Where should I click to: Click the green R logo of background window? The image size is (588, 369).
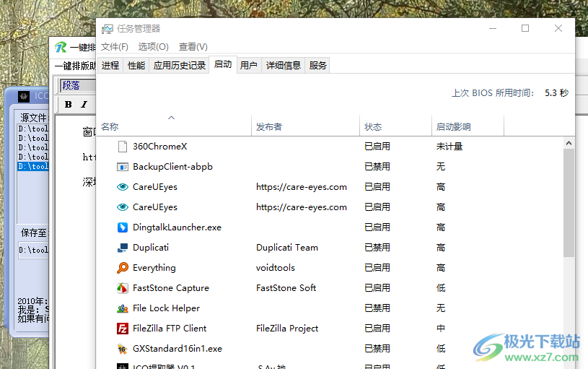click(61, 47)
